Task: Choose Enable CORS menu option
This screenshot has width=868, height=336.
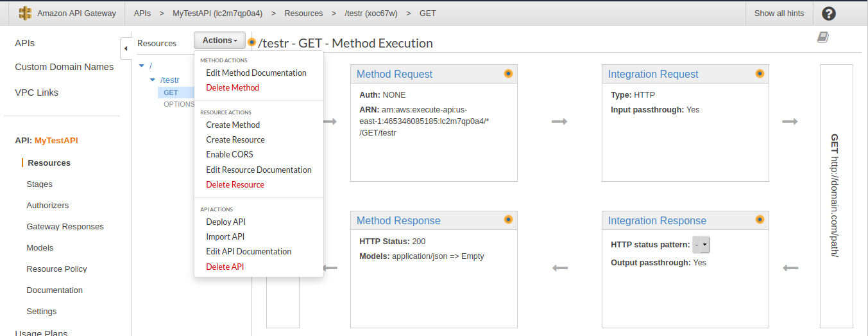Action: [x=230, y=154]
